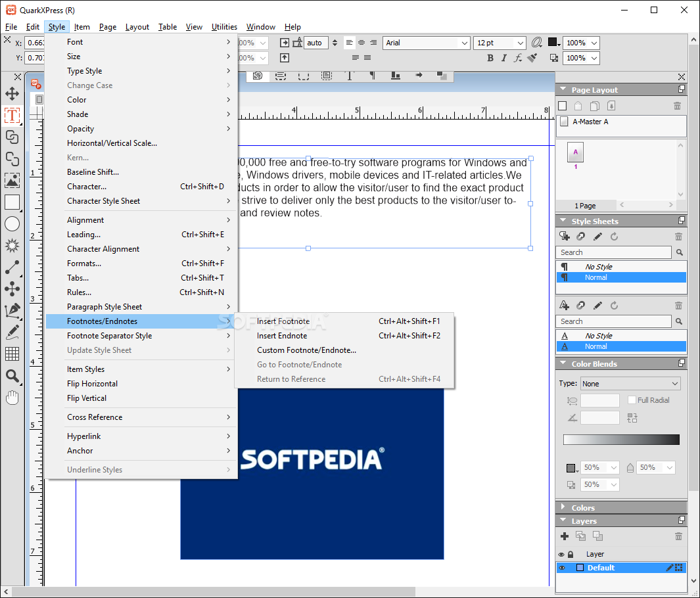Delete page using Page Layout trash icon

pyautogui.click(x=677, y=106)
